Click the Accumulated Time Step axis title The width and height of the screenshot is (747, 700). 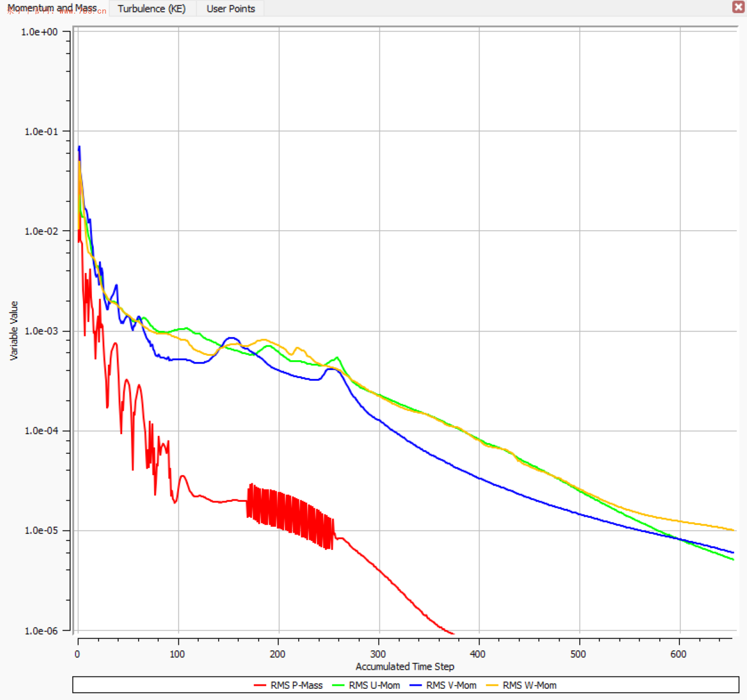405,666
